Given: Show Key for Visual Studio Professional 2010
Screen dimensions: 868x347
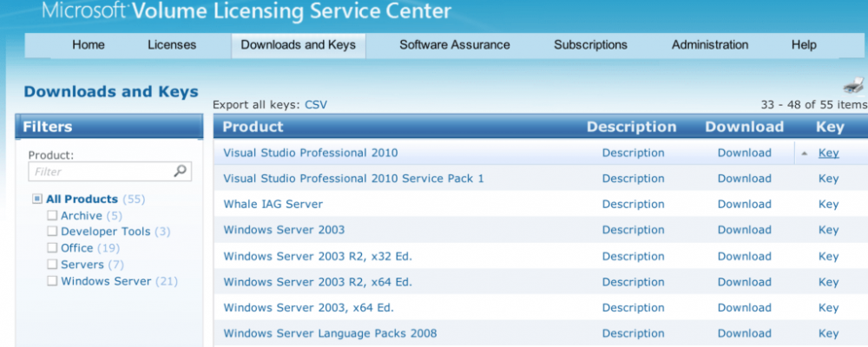Looking at the screenshot, I should (x=829, y=154).
